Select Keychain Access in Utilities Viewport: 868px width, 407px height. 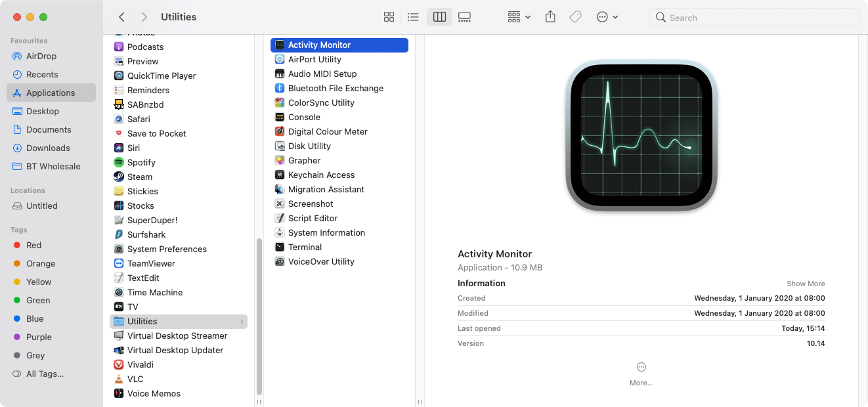tap(339, 175)
